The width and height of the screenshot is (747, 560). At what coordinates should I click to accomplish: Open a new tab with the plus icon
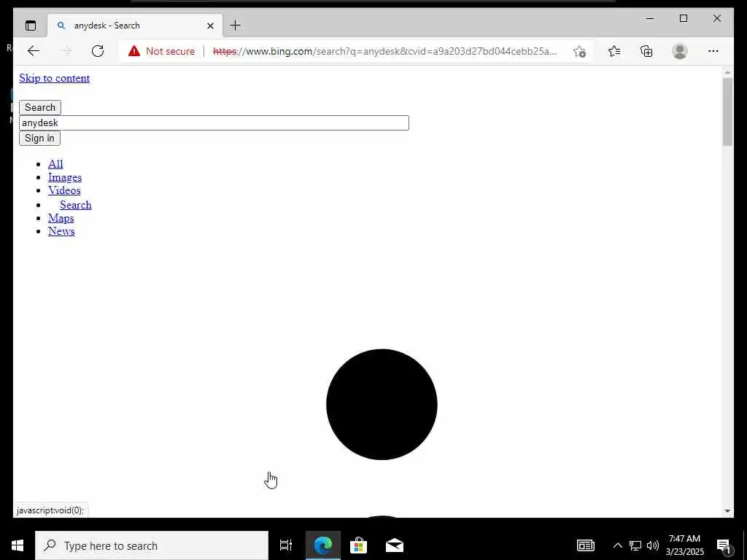pos(236,26)
